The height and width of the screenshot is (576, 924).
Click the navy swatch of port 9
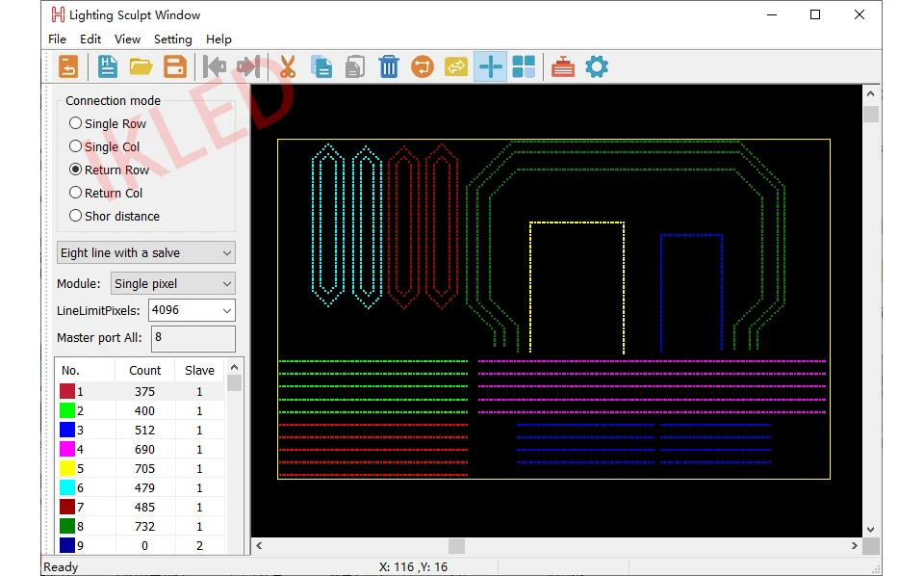(67, 545)
